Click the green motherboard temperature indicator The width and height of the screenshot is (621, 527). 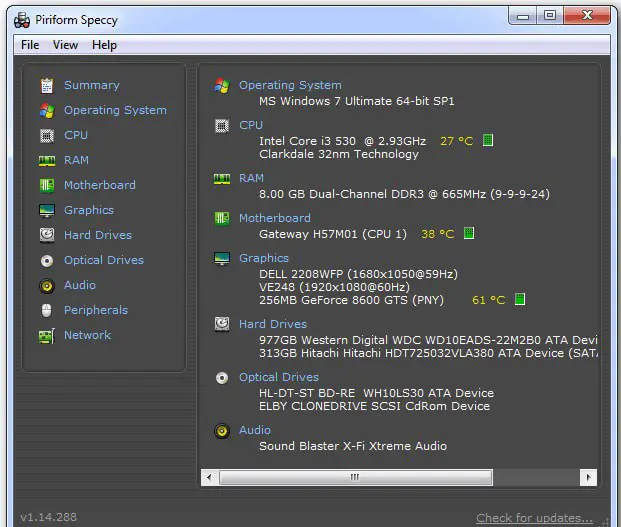pos(469,233)
